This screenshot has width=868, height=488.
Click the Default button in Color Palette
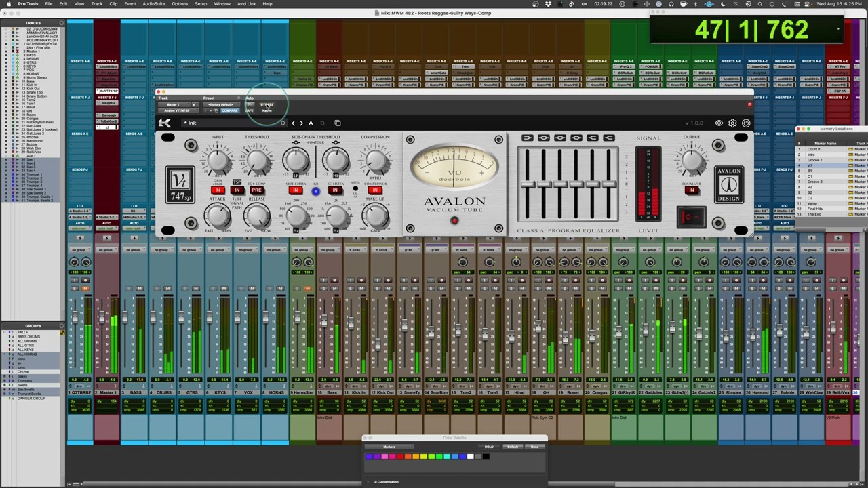tap(513, 447)
